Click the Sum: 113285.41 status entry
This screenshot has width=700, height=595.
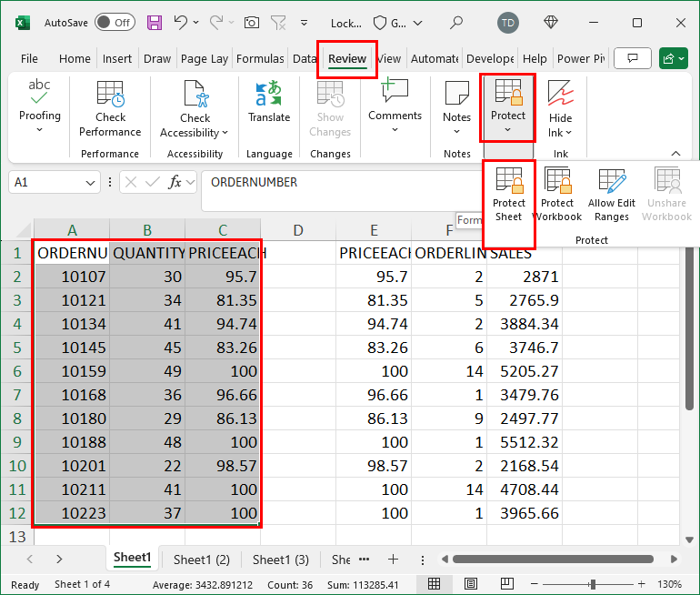(363, 585)
